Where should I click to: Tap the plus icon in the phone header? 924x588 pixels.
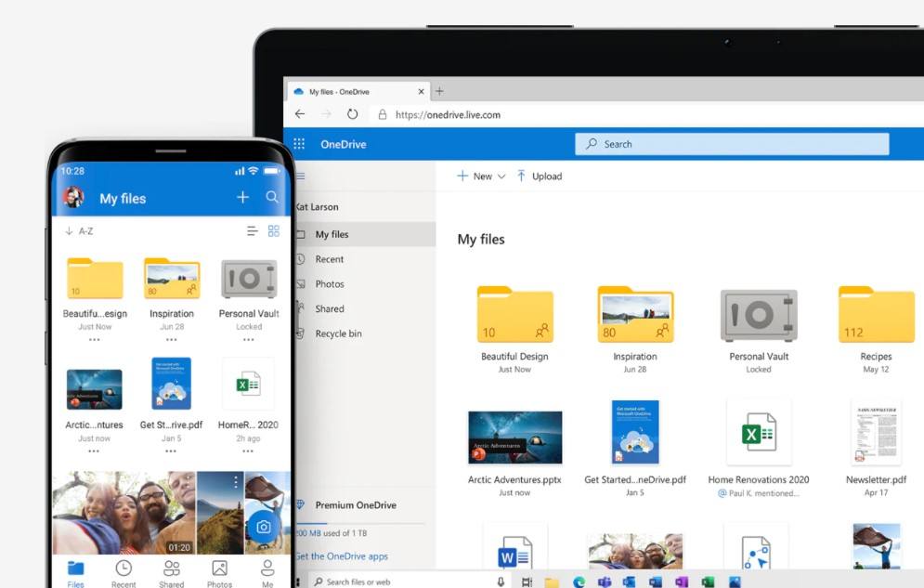click(x=242, y=197)
